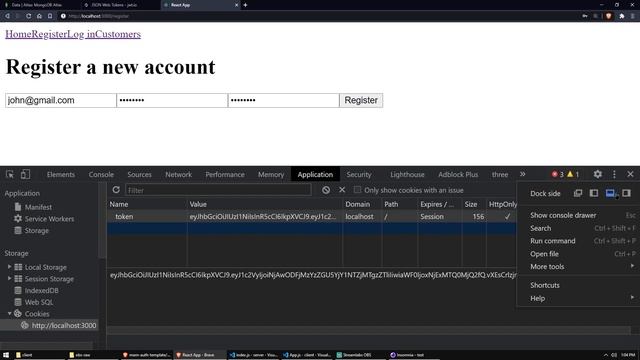Switch to the Network tab
The width and height of the screenshot is (640, 360).
pyautogui.click(x=178, y=174)
